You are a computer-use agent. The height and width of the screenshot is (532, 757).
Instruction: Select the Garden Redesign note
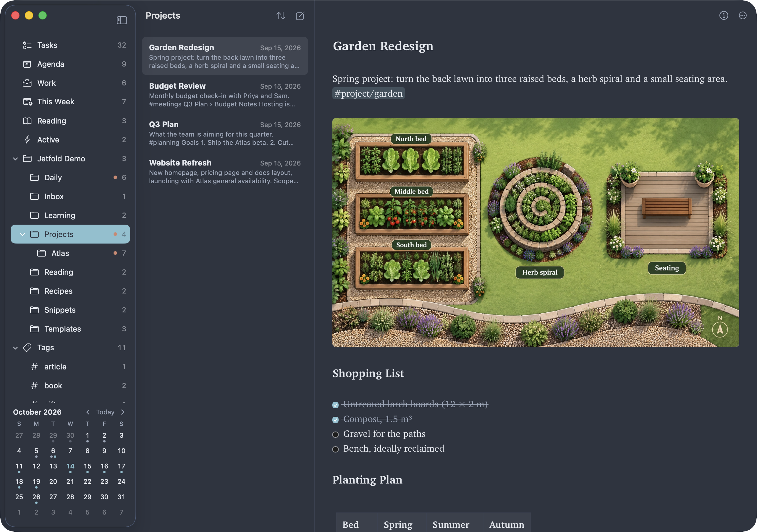coord(225,56)
